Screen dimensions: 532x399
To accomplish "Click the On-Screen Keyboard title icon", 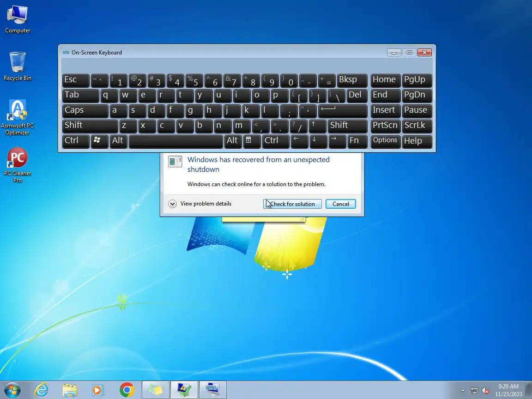I will coord(66,52).
